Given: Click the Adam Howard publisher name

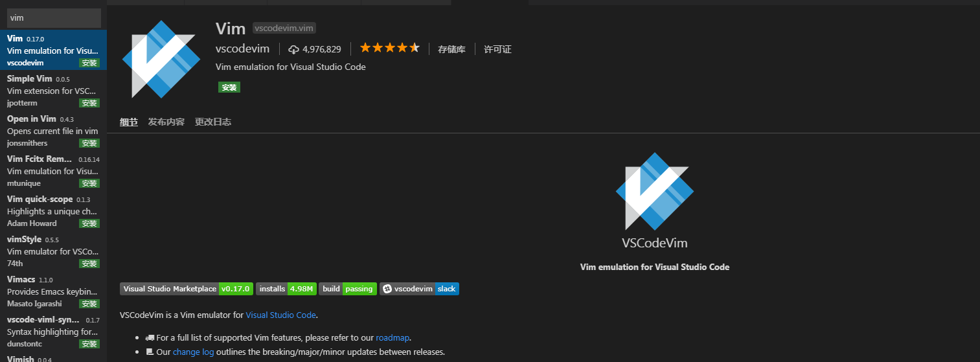Looking at the screenshot, I should coord(32,223).
